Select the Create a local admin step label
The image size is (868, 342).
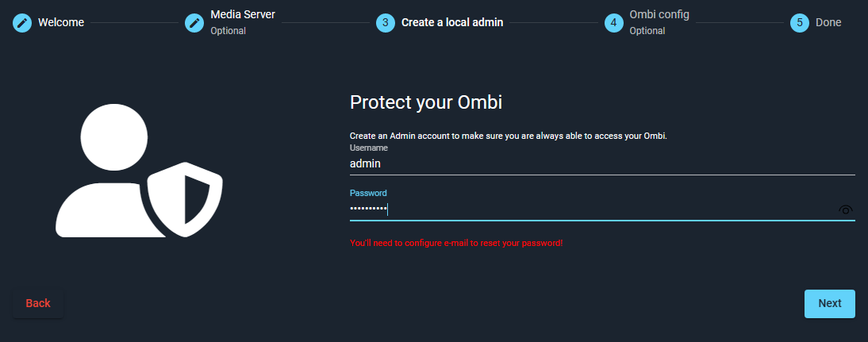(x=452, y=22)
